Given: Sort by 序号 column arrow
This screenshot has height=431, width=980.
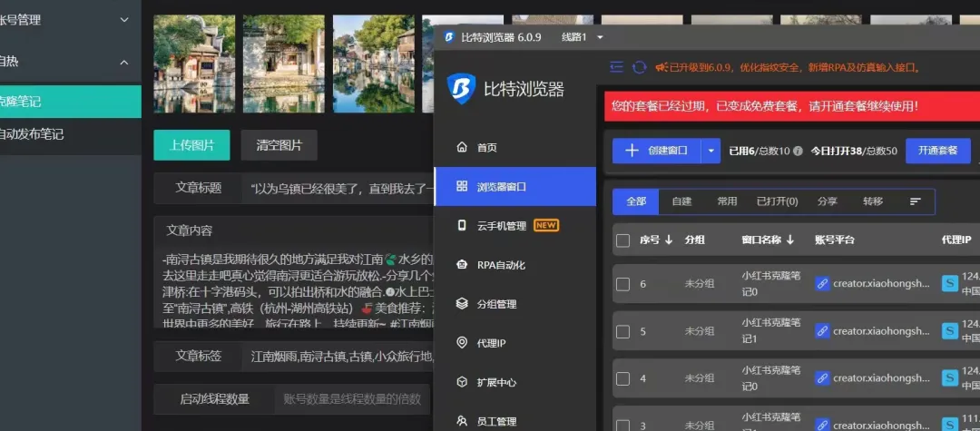Looking at the screenshot, I should (x=669, y=240).
